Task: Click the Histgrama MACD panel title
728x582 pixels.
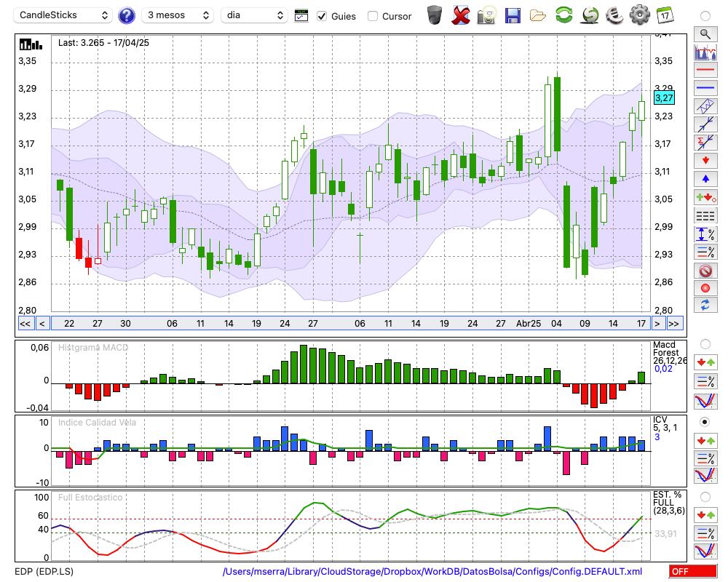Action: 93,348
